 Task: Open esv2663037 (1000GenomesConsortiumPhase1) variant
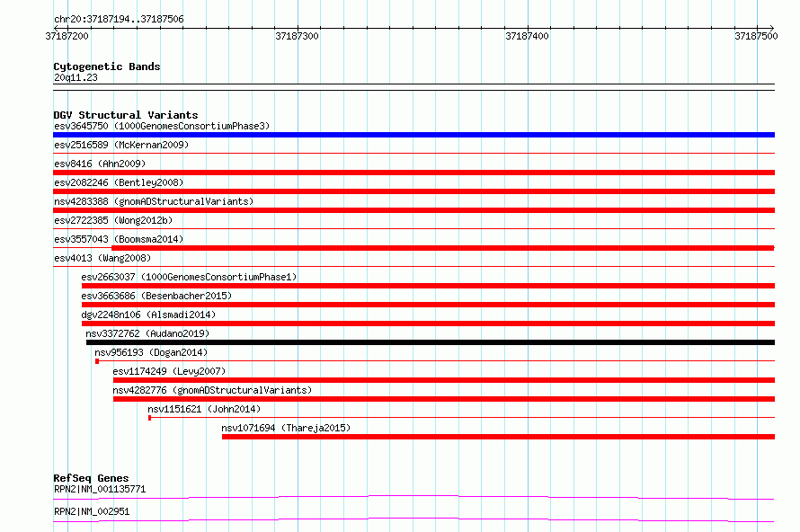(x=189, y=277)
